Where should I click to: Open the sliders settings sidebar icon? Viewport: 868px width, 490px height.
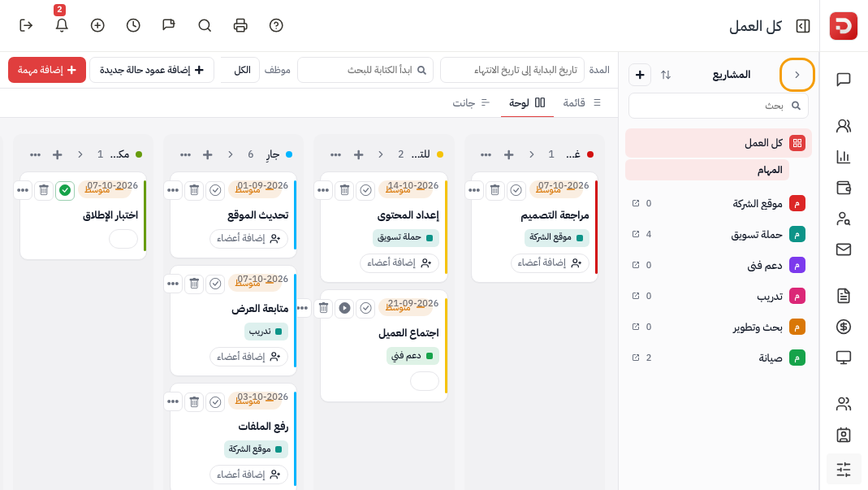click(x=843, y=470)
